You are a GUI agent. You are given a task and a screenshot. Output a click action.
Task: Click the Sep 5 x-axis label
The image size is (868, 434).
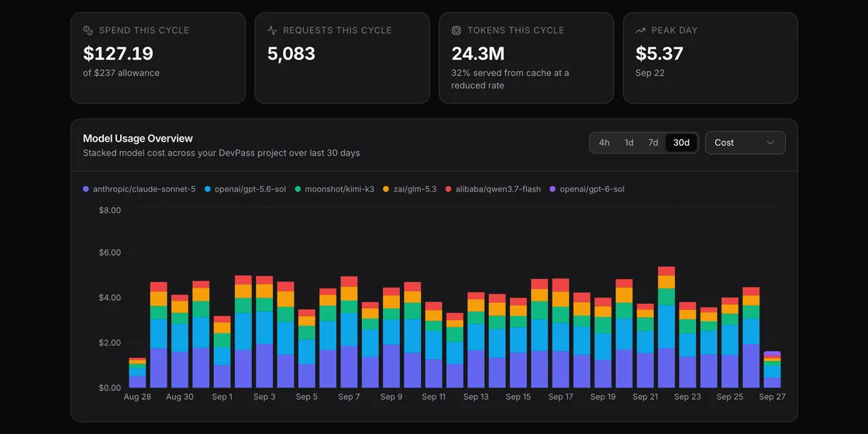pyautogui.click(x=307, y=397)
